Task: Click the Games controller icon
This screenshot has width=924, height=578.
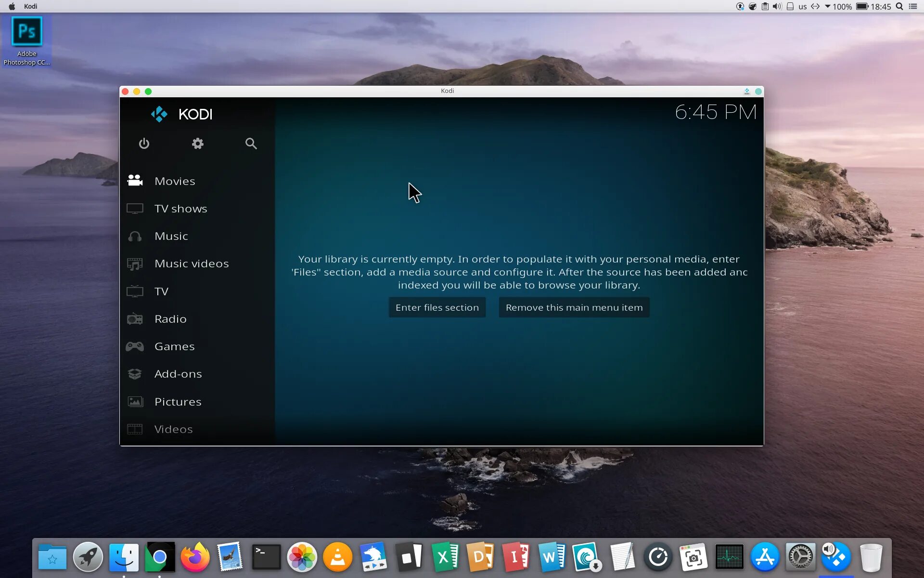Action: 135,346
